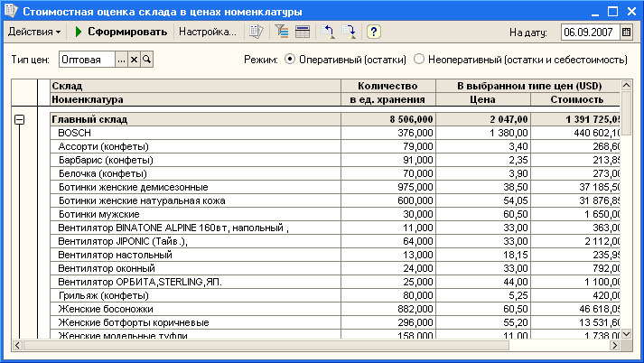Select the Оперативный (остатки) radio button

290,60
